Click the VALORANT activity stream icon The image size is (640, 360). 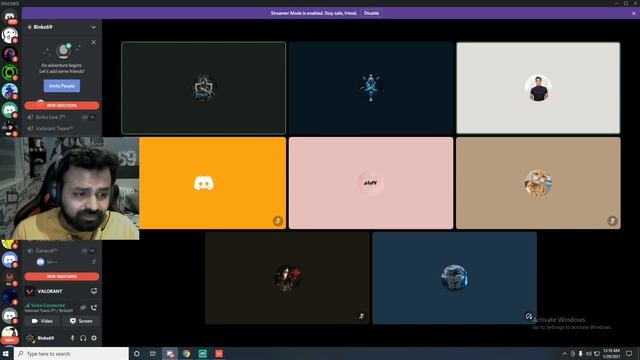click(94, 291)
